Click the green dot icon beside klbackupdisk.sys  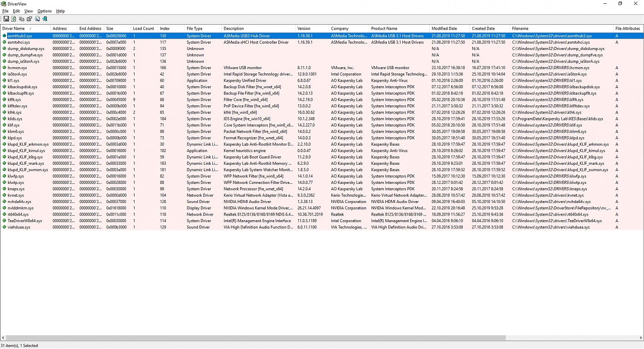tap(4, 87)
